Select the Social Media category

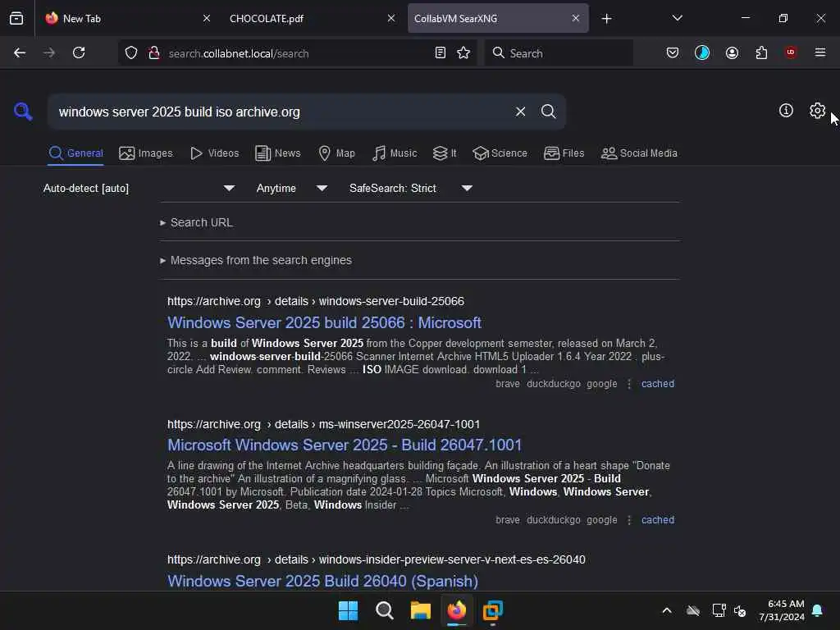click(639, 153)
